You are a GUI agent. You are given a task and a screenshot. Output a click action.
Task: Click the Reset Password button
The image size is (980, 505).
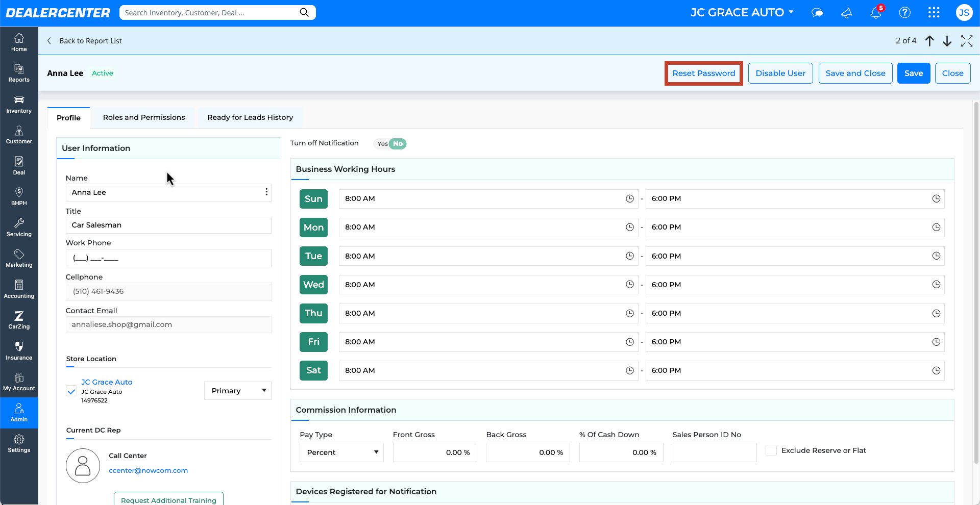[x=704, y=73]
